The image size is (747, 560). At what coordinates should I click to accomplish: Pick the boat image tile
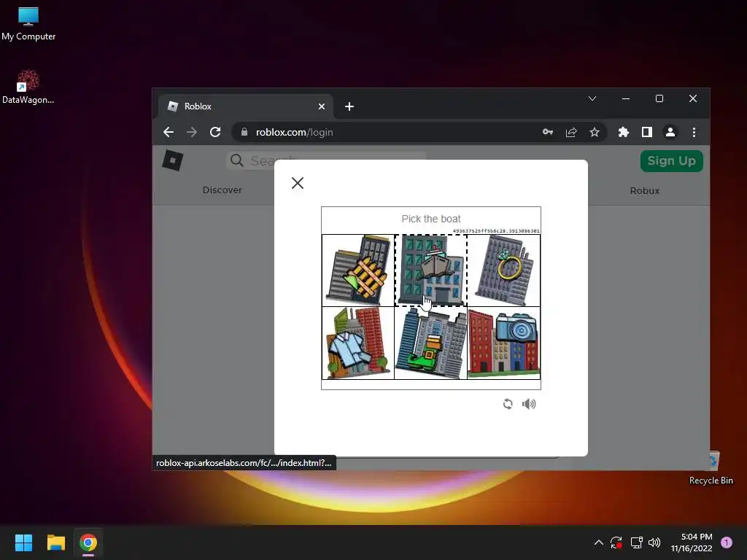pos(430,270)
